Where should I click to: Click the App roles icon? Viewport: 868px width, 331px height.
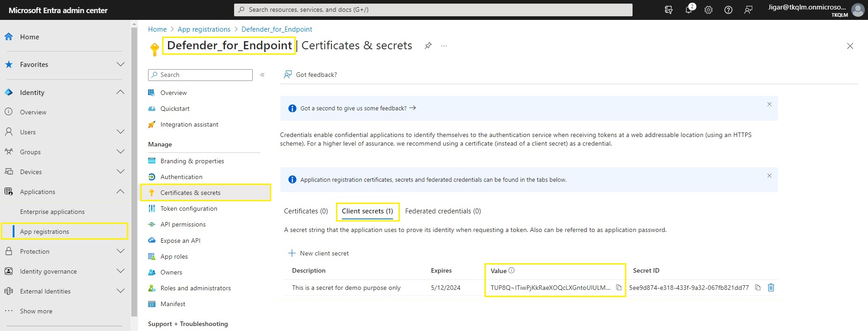pyautogui.click(x=152, y=256)
